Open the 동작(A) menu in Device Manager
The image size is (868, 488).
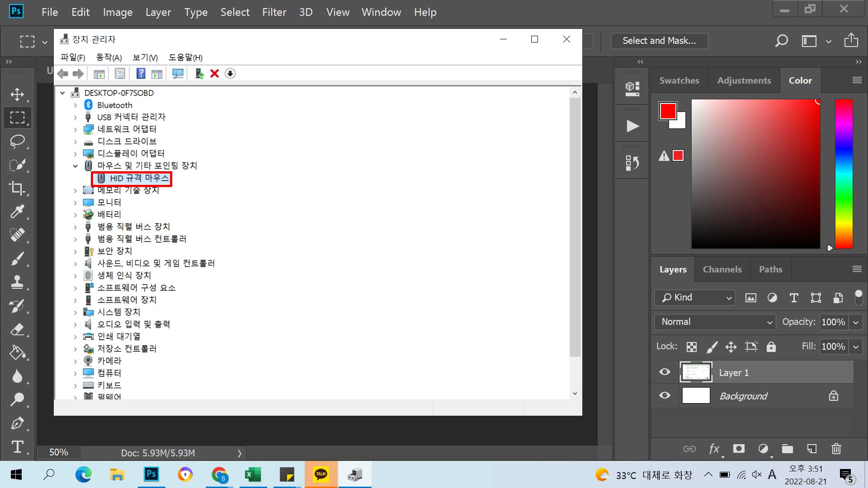(108, 57)
